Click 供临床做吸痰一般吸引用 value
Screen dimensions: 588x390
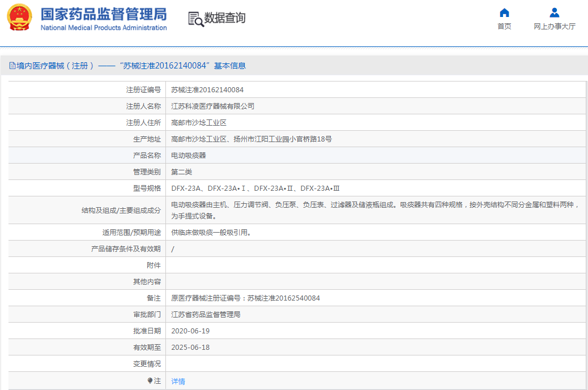point(211,233)
